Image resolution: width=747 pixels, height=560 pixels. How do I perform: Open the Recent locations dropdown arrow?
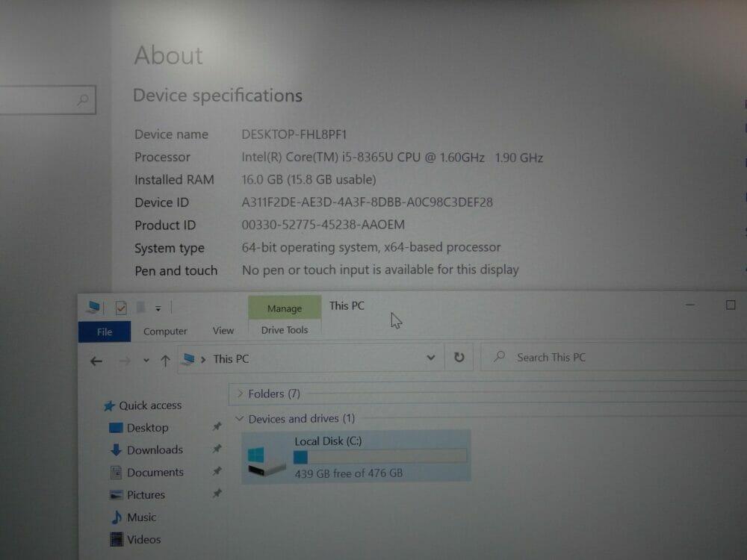pos(146,361)
